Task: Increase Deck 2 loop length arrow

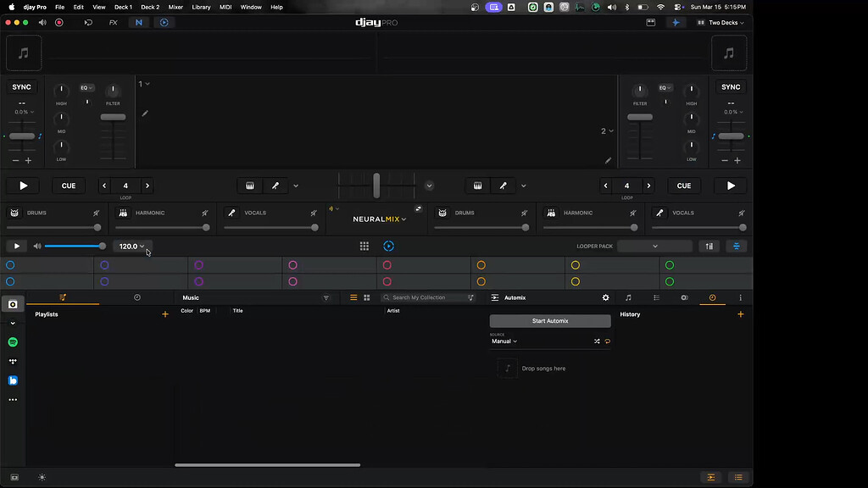Action: 648,186
